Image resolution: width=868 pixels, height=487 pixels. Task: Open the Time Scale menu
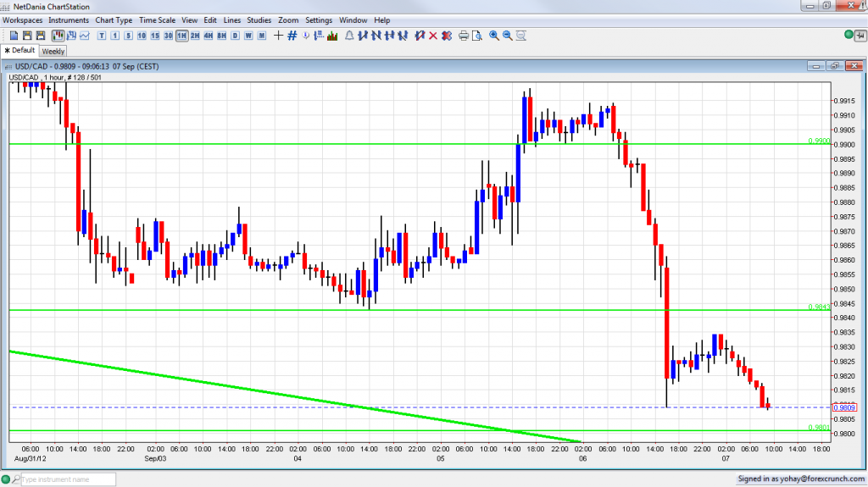(x=157, y=20)
